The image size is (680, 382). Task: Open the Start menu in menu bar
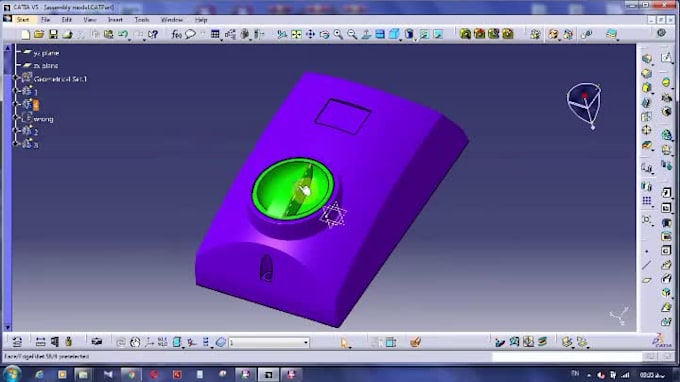pos(23,20)
